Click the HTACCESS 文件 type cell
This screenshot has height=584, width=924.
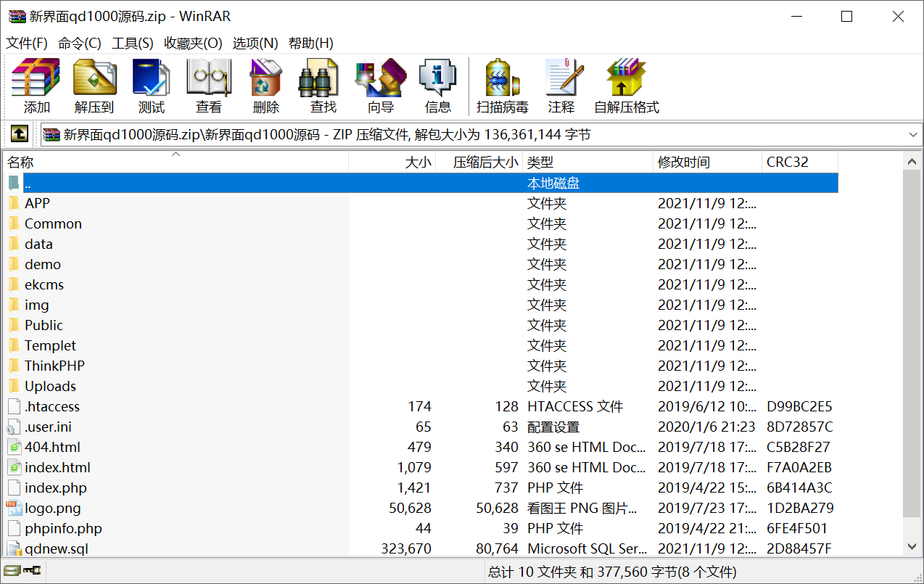(575, 407)
